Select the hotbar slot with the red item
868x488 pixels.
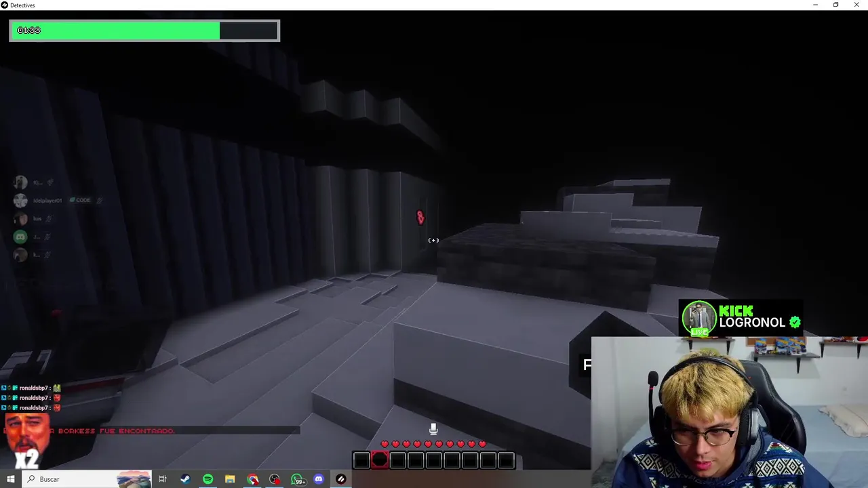(x=380, y=461)
